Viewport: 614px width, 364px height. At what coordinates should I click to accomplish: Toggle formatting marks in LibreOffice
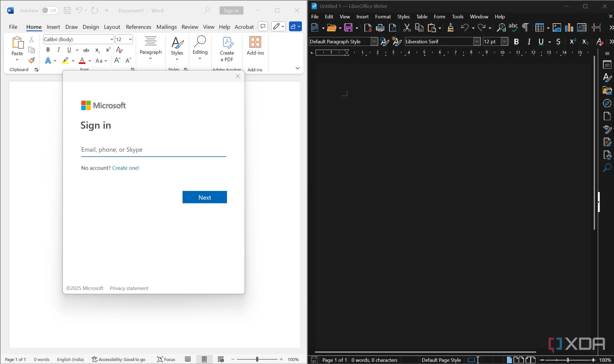pyautogui.click(x=525, y=27)
